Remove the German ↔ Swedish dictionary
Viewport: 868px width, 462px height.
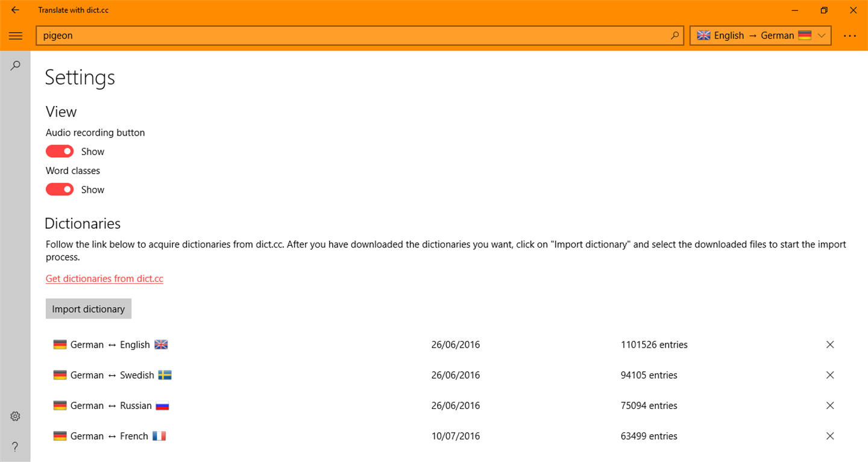(x=830, y=375)
